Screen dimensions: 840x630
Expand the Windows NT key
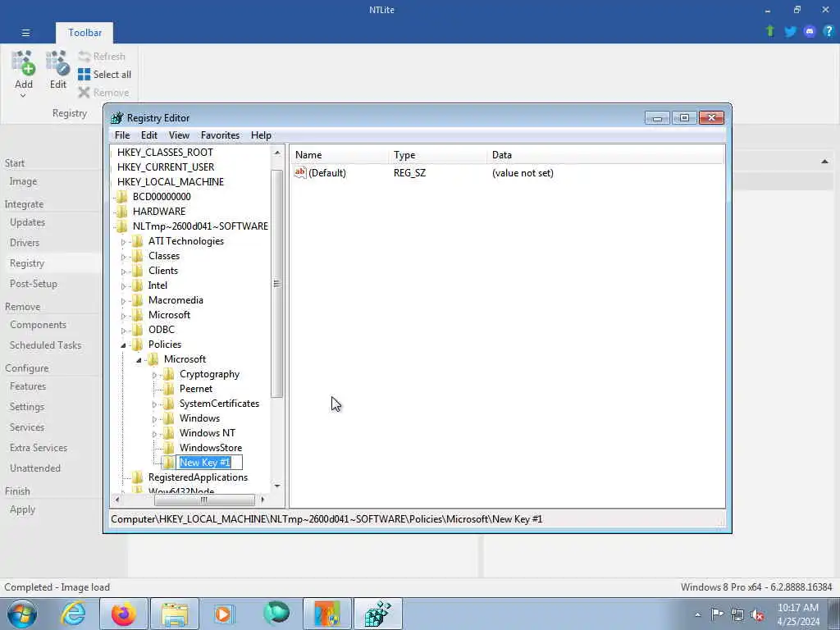pos(154,434)
